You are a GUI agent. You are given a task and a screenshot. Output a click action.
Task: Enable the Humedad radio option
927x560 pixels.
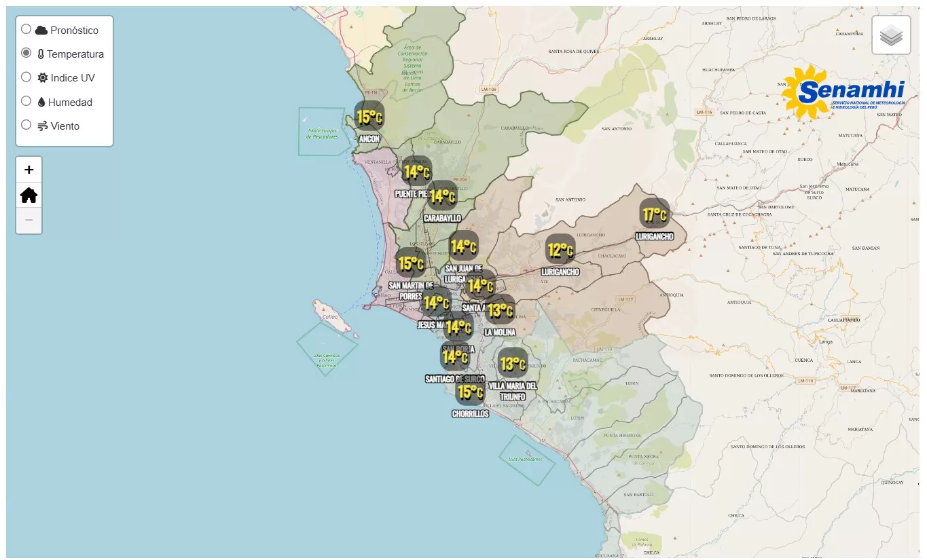pos(26,101)
